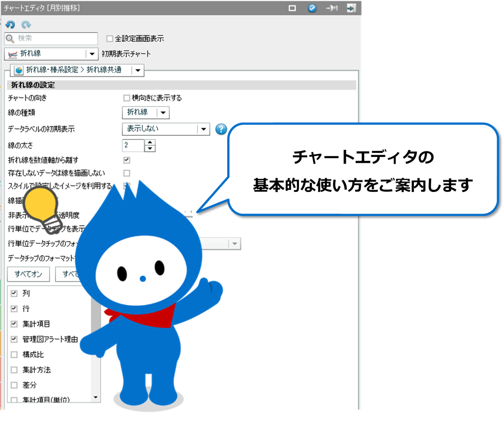
Task: Open the データラベルの初期表示 dropdown
Action: tap(203, 129)
